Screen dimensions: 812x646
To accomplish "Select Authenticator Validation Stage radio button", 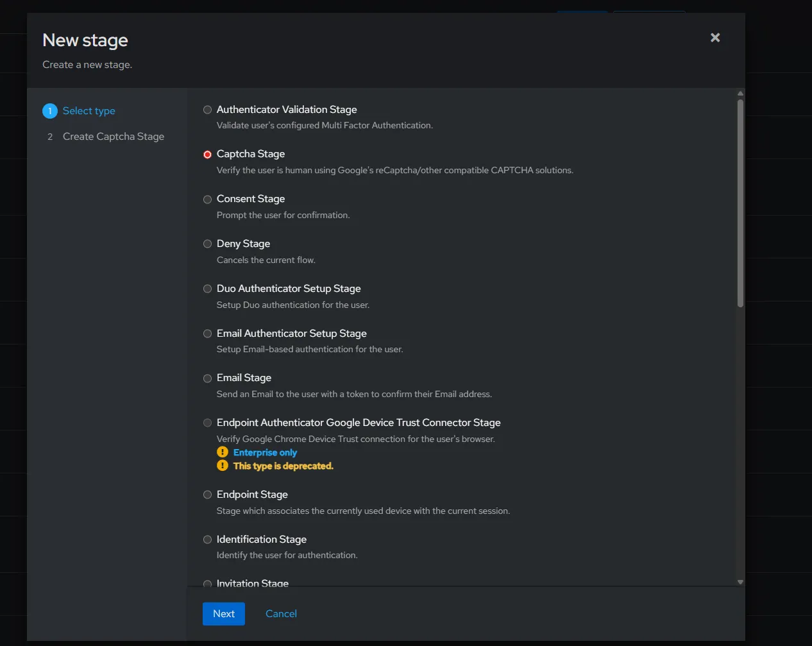I will pos(207,110).
